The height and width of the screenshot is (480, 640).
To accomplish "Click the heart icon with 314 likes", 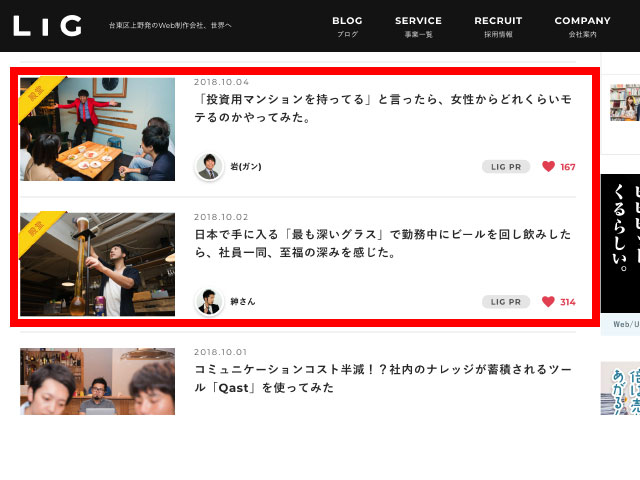I will (548, 301).
